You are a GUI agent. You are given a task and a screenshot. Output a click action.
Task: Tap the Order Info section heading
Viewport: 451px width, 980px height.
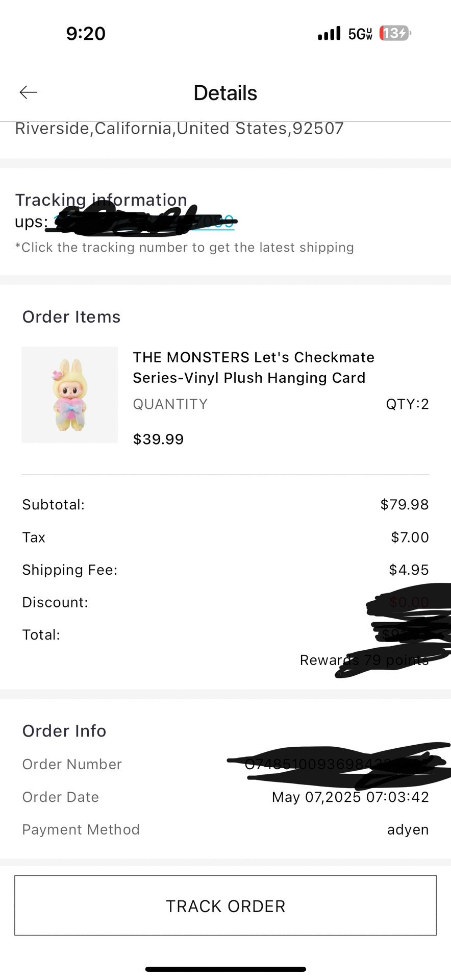coord(64,731)
